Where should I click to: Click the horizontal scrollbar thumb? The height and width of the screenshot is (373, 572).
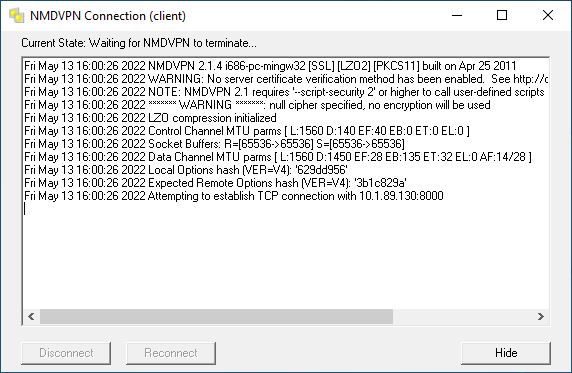coord(216,316)
